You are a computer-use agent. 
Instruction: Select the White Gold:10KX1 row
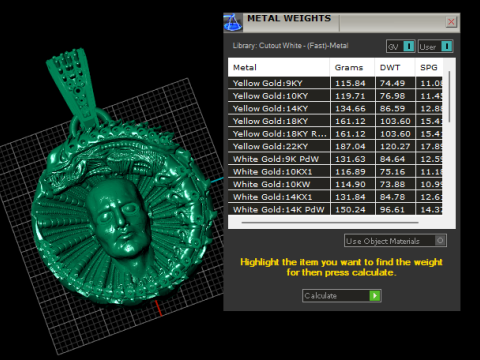(335, 172)
